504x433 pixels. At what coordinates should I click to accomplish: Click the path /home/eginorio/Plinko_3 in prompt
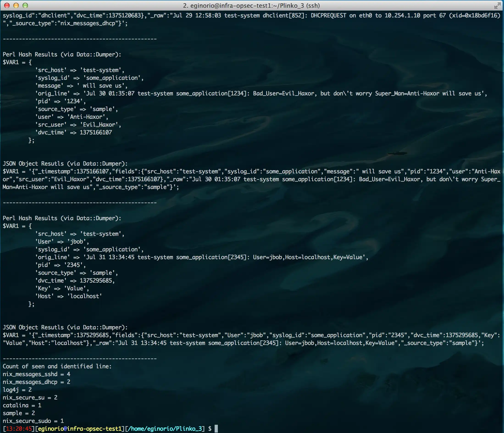pos(165,429)
